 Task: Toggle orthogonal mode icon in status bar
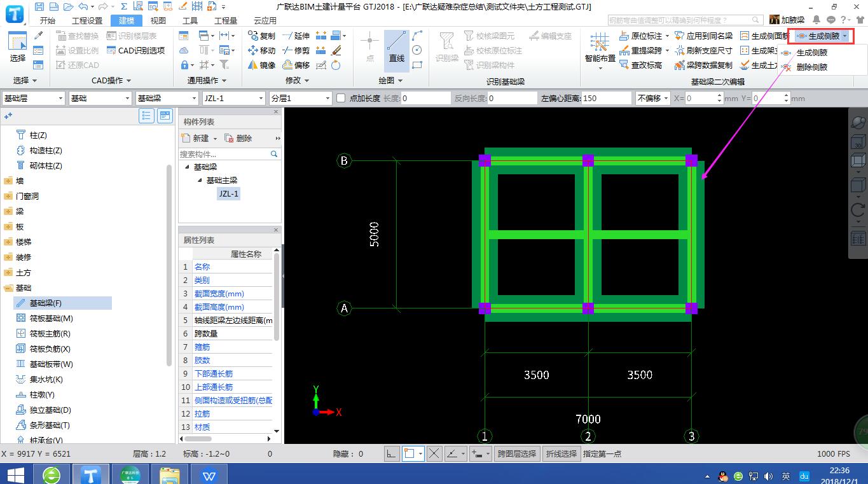click(x=392, y=453)
